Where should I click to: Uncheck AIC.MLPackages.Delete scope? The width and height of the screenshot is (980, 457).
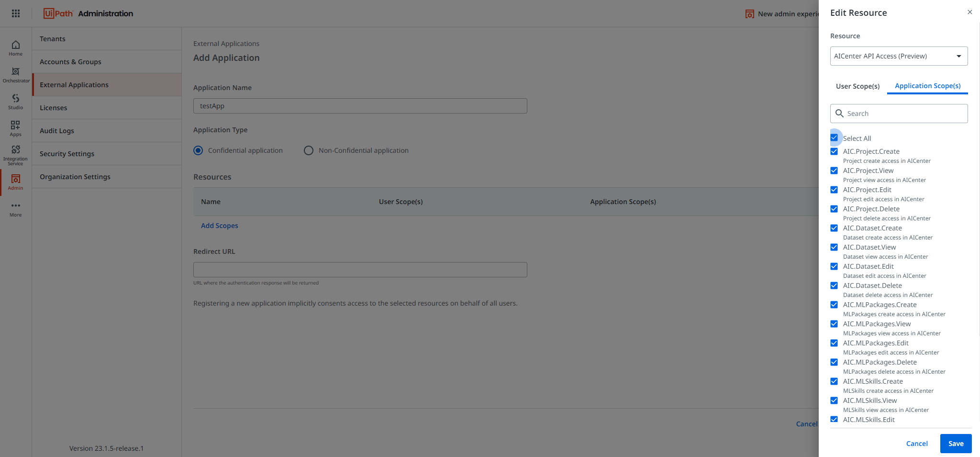[x=834, y=362]
